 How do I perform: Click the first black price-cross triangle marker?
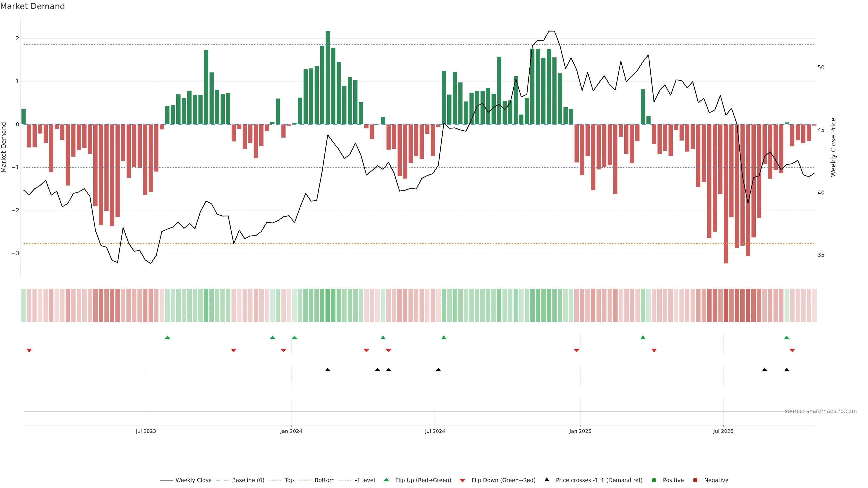[328, 370]
